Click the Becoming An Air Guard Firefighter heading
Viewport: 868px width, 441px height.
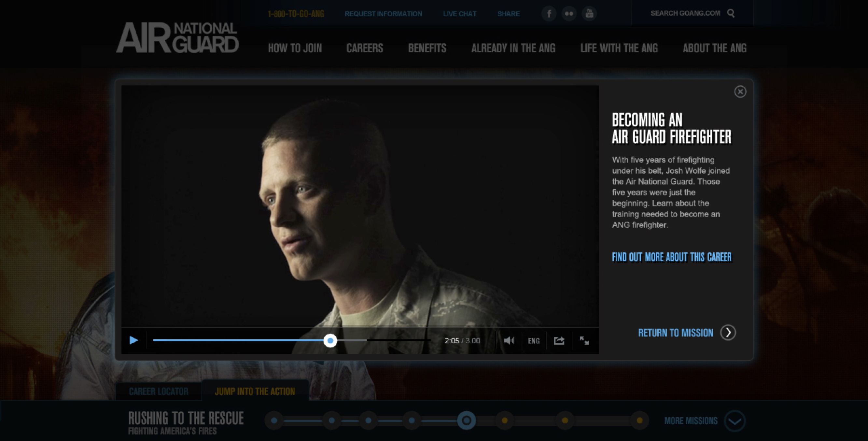pos(672,128)
